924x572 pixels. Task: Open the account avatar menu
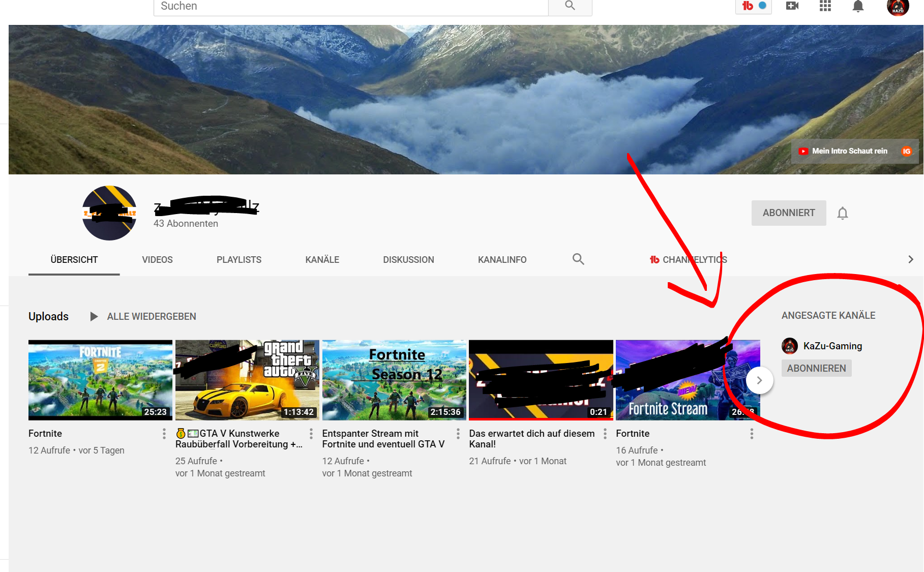click(x=898, y=7)
